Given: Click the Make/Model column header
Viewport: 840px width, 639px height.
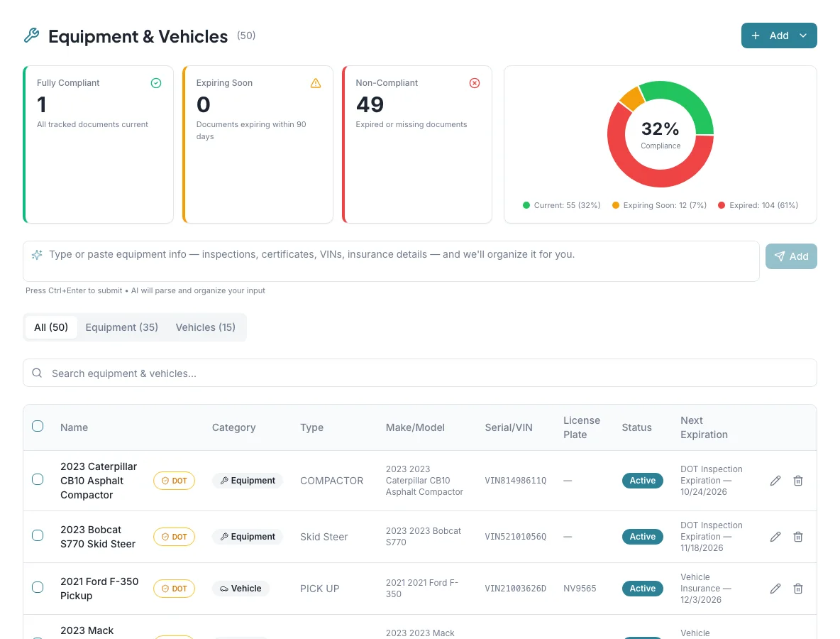Looking at the screenshot, I should 415,427.
